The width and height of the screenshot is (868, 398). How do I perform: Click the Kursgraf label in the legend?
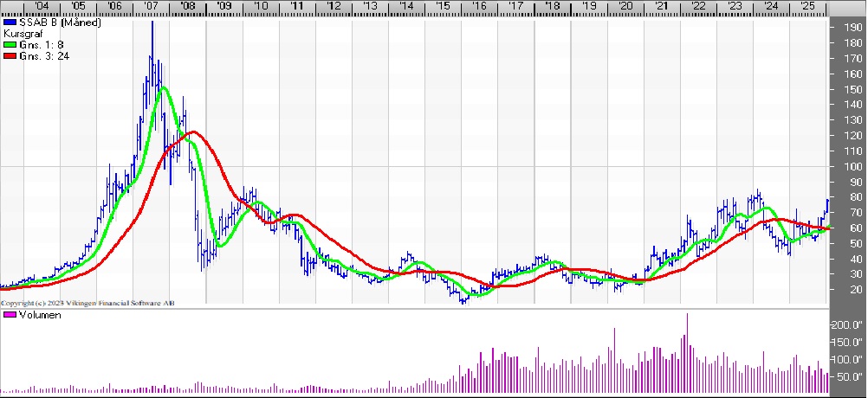click(x=23, y=34)
